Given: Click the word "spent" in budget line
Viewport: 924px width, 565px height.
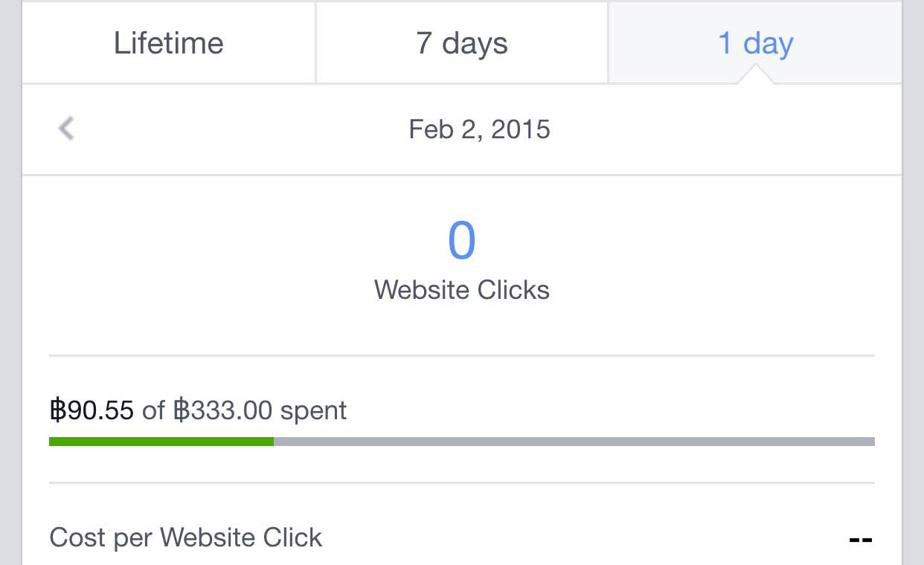Looking at the screenshot, I should pyautogui.click(x=313, y=410).
